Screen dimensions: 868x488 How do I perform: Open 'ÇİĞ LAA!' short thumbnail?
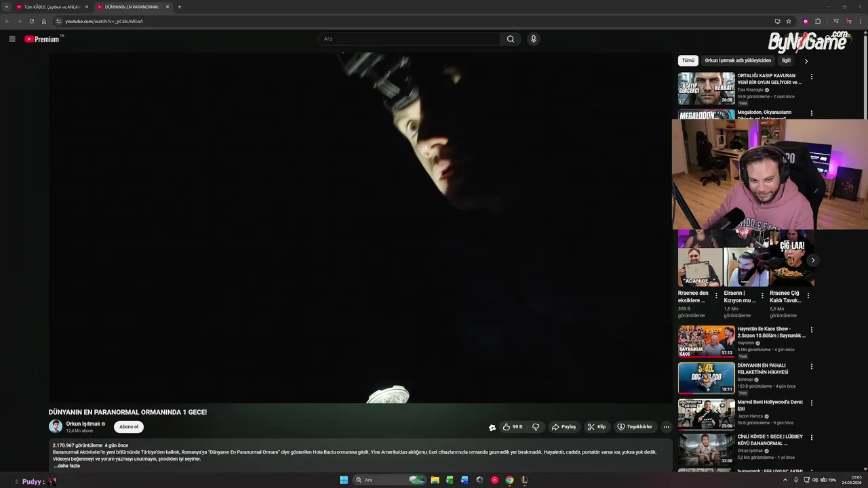(792, 259)
